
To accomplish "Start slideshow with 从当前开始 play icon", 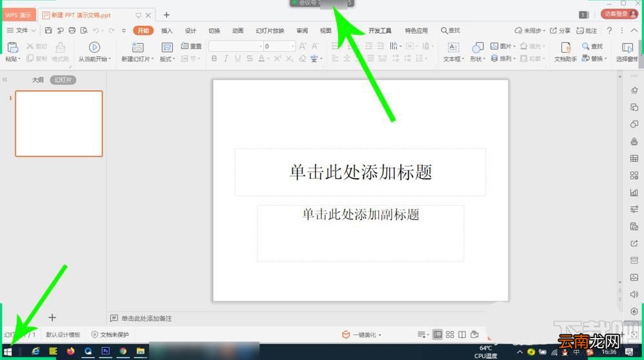I will click(94, 47).
